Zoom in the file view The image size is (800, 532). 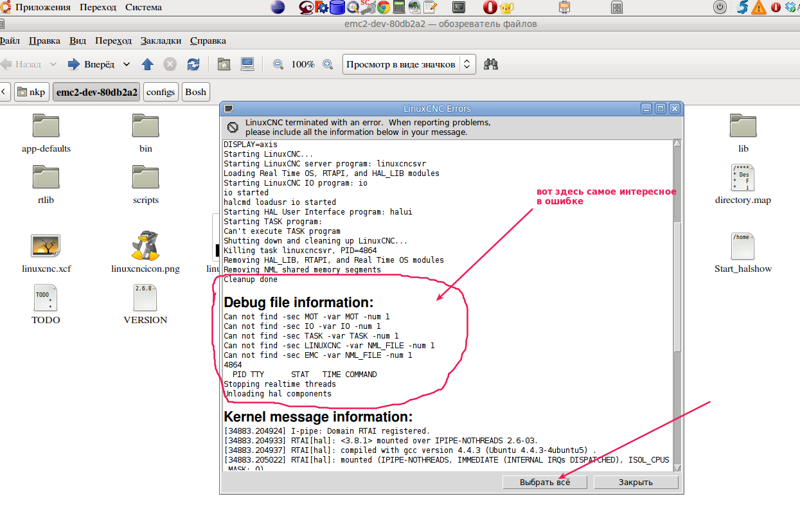[328, 64]
